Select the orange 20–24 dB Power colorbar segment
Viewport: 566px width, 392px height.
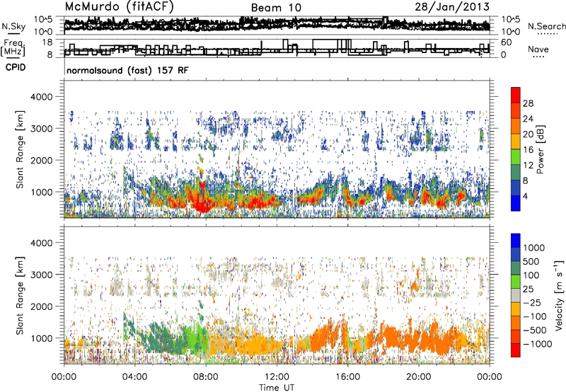(516, 126)
